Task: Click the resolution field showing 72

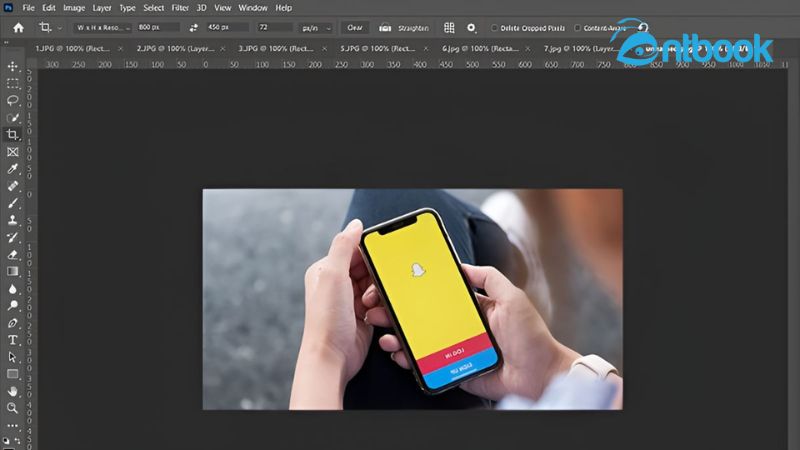Action: pos(274,28)
